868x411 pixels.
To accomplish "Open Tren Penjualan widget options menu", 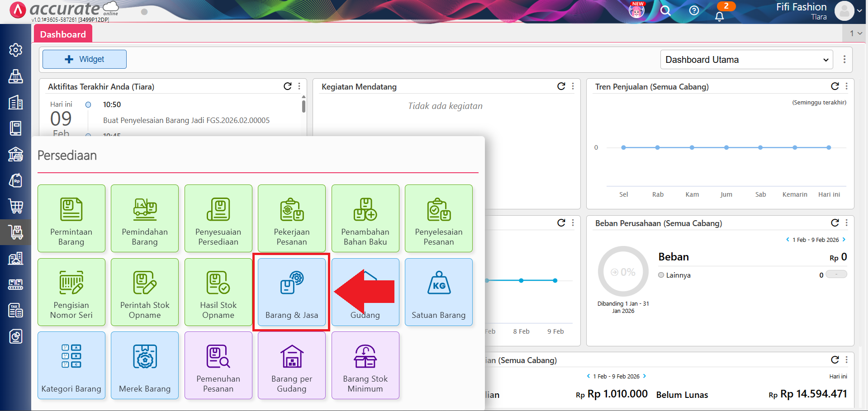I will pos(846,86).
